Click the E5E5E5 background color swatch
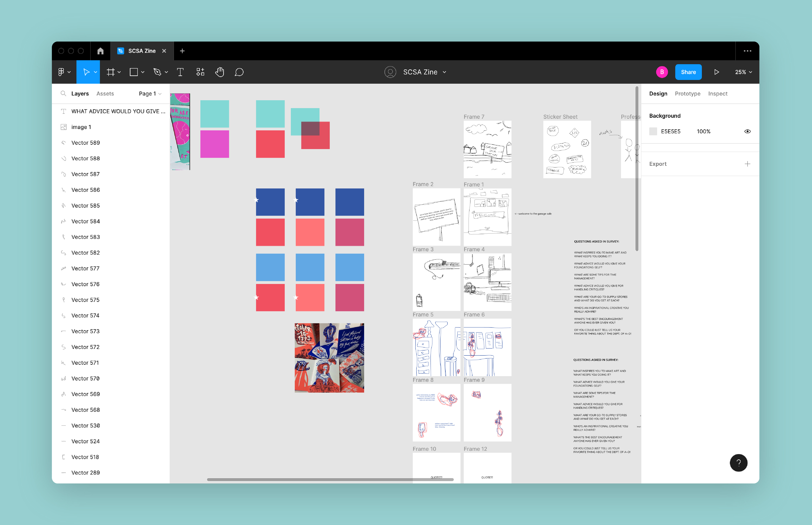 653,131
